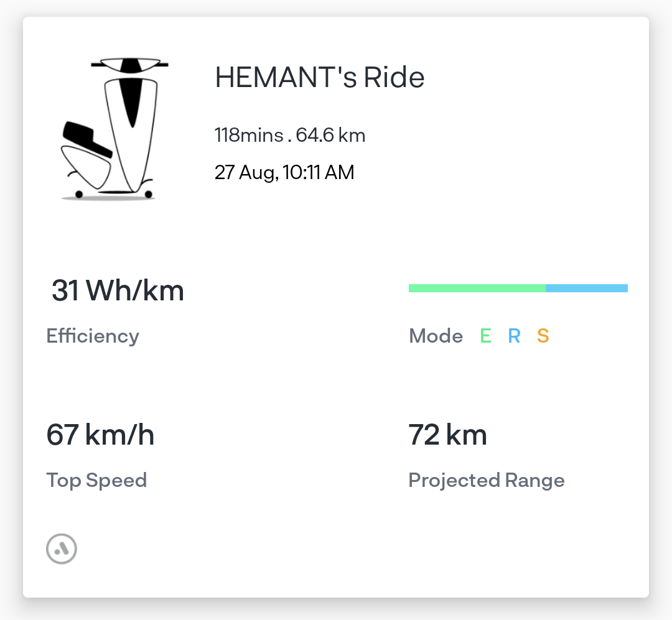Click the Mode label
Image resolution: width=672 pixels, height=620 pixels.
[436, 336]
